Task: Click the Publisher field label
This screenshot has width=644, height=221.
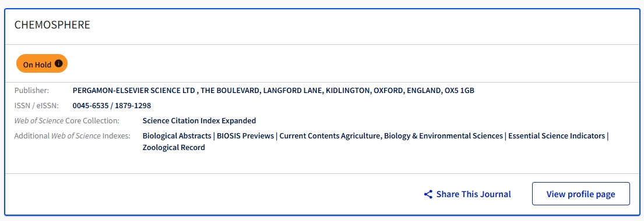Action: (x=31, y=91)
